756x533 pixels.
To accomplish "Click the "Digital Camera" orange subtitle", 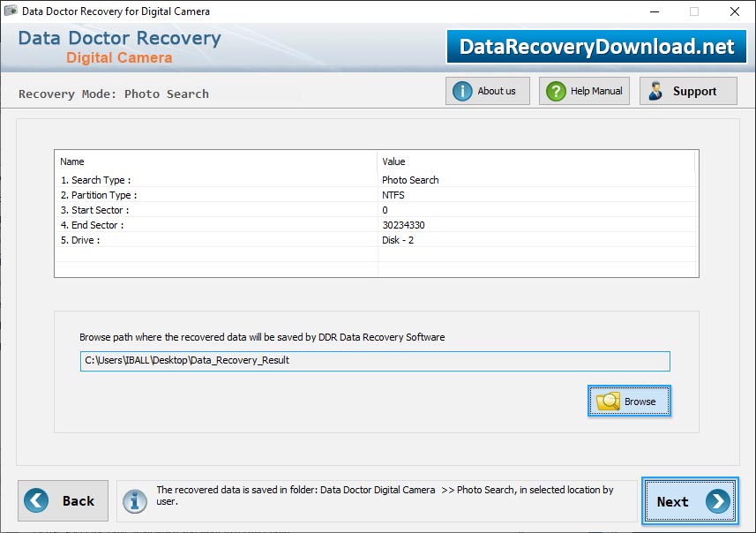I will [119, 57].
